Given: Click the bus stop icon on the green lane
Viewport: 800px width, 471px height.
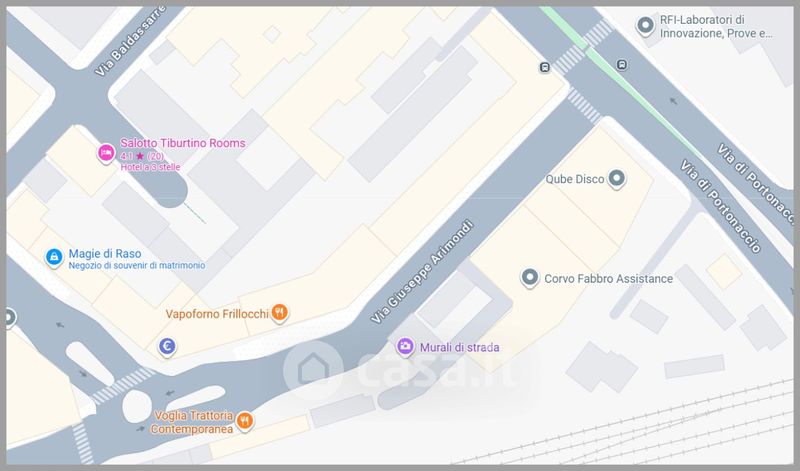Looking at the screenshot, I should (622, 65).
